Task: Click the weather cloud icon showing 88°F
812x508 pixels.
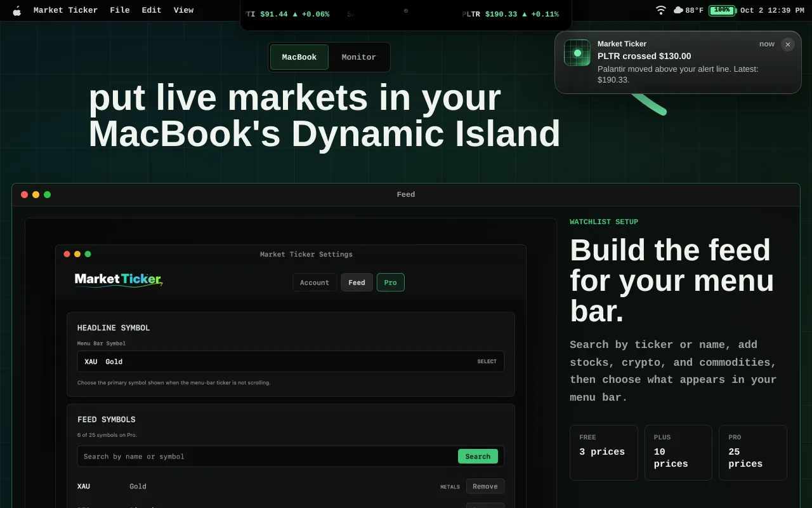Action: point(678,10)
